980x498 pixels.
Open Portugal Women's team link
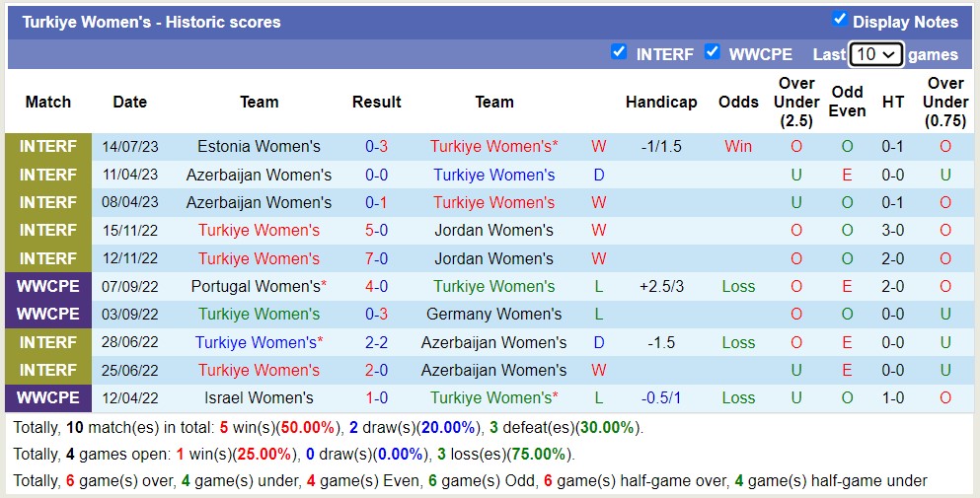(x=259, y=286)
